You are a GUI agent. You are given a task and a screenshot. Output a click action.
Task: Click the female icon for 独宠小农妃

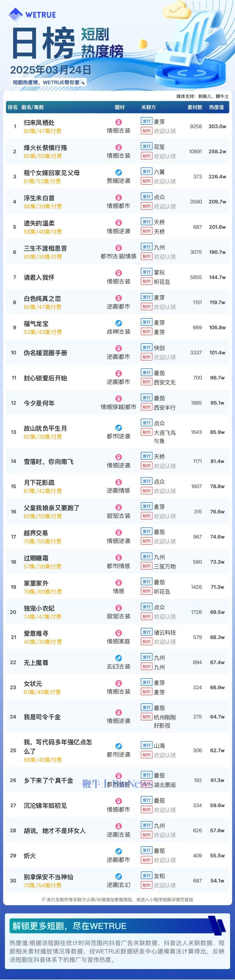pos(118,608)
